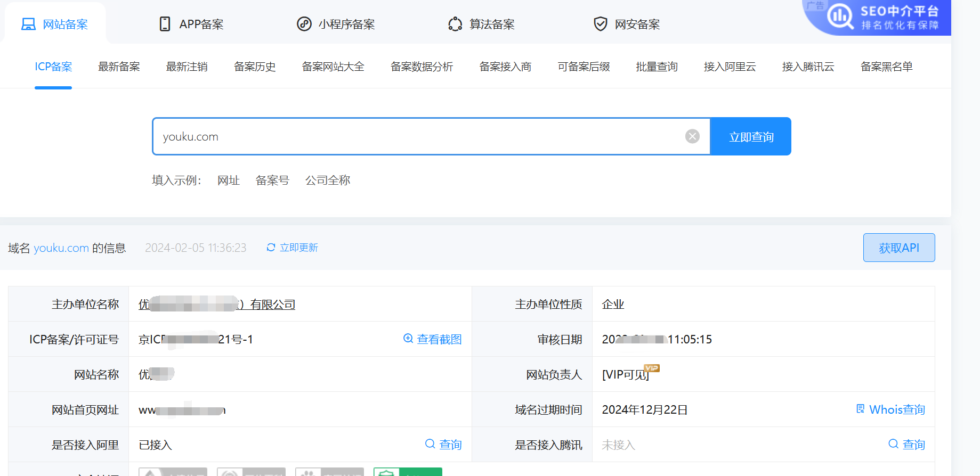The width and height of the screenshot is (980, 476).
Task: Open the 备案接入商 sub-tab
Action: pos(505,67)
